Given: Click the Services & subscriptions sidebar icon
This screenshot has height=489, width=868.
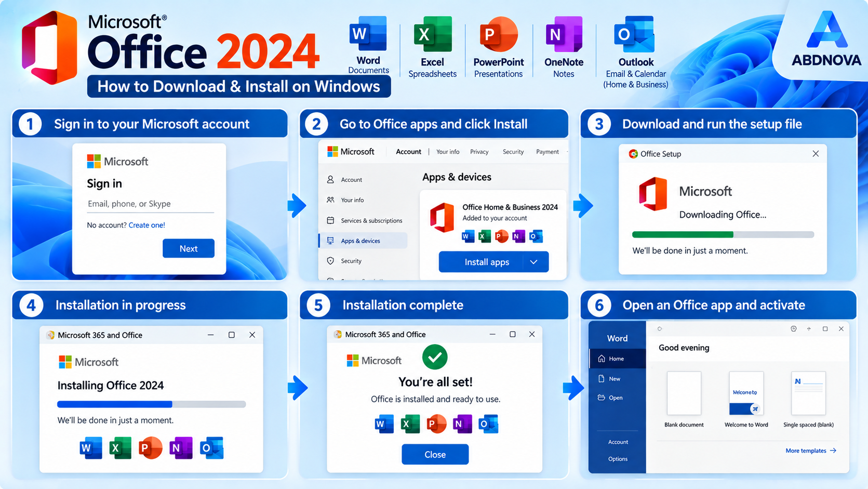Looking at the screenshot, I should pos(330,220).
